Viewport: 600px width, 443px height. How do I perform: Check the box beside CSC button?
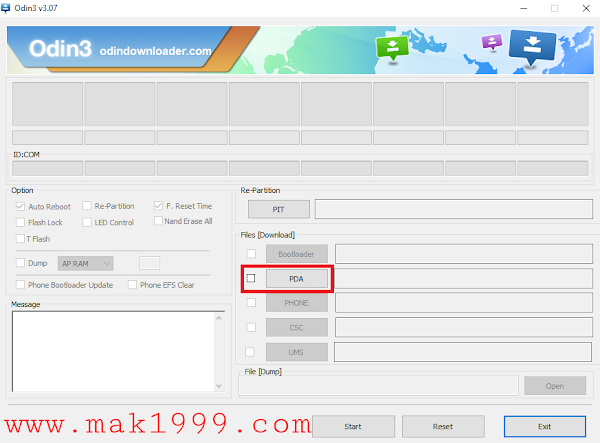[x=251, y=327]
